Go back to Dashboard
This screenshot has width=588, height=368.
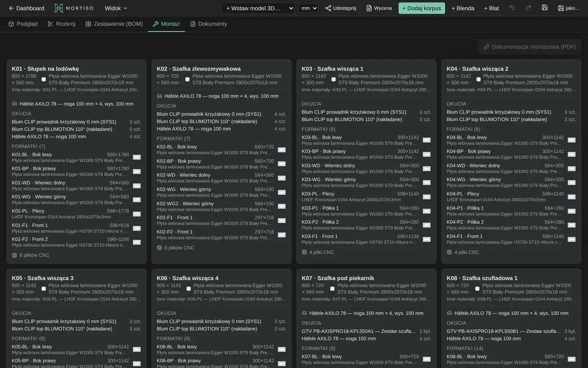(x=26, y=8)
